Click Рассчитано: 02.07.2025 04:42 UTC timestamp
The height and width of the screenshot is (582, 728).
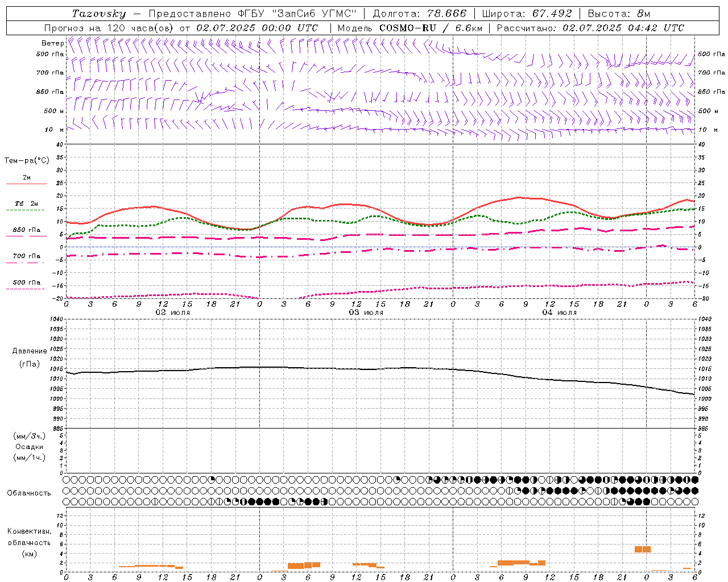(590, 28)
